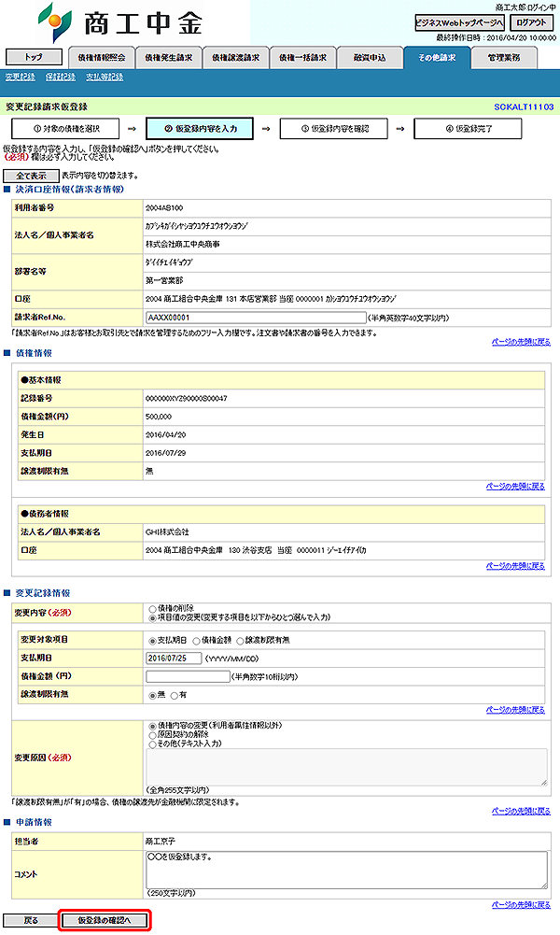This screenshot has height=935, width=560.
Task: Set 譲渡制限有無 to 有
Action: coord(174,695)
